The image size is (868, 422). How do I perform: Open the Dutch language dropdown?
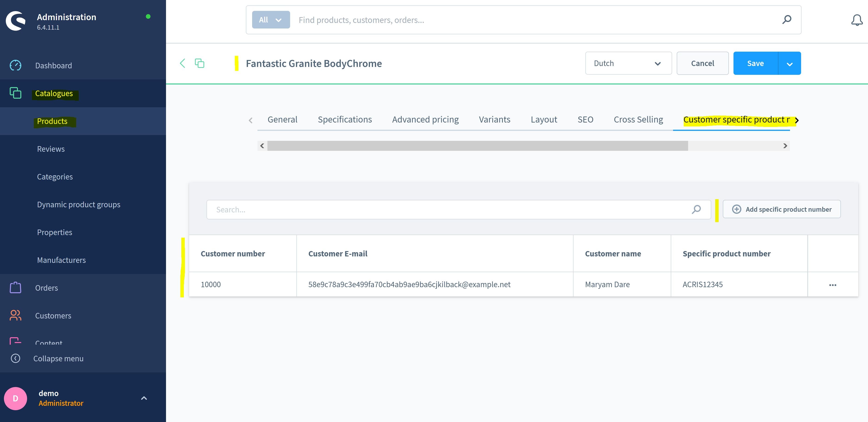628,63
